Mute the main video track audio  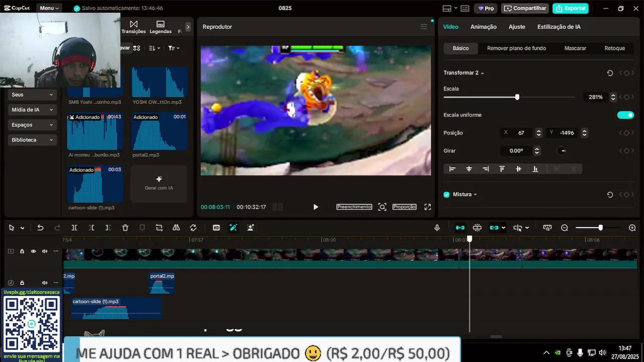pos(45,251)
